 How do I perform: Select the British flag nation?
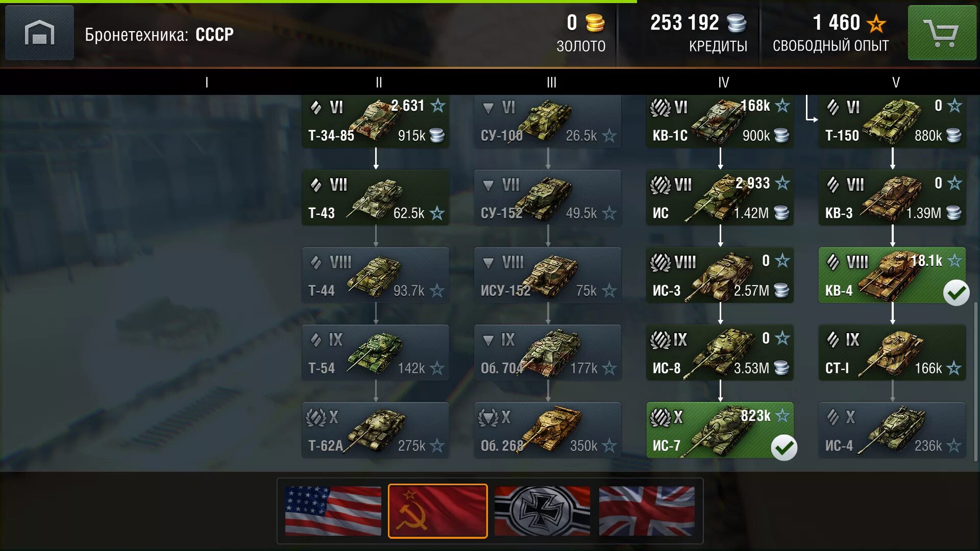647,511
